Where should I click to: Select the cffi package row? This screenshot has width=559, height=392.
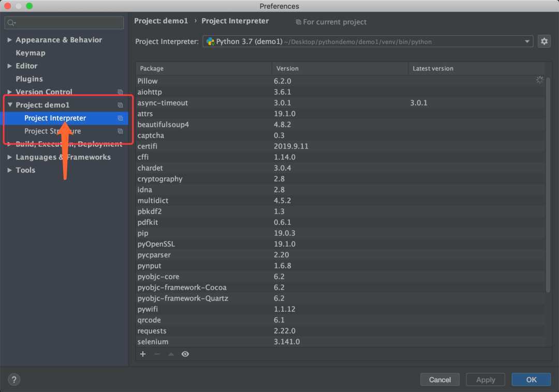coord(340,157)
